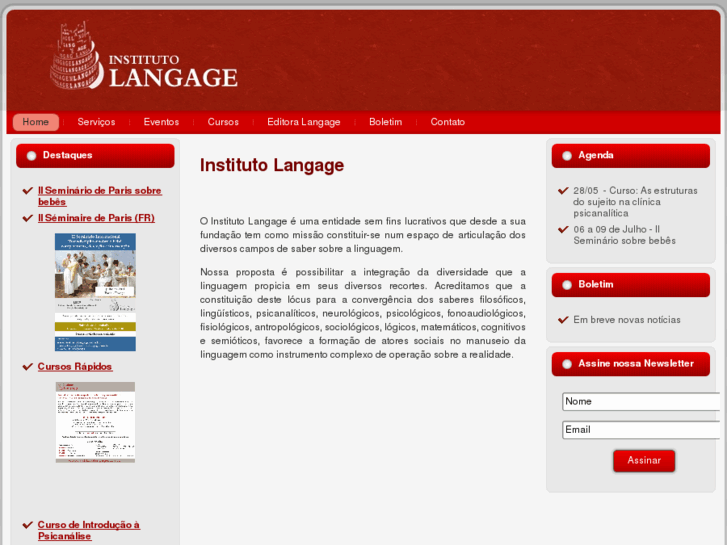
Task: Focus the Email input field
Action: point(641,430)
